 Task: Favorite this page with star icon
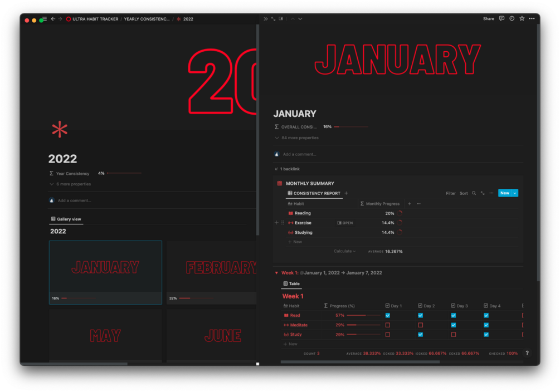point(522,18)
